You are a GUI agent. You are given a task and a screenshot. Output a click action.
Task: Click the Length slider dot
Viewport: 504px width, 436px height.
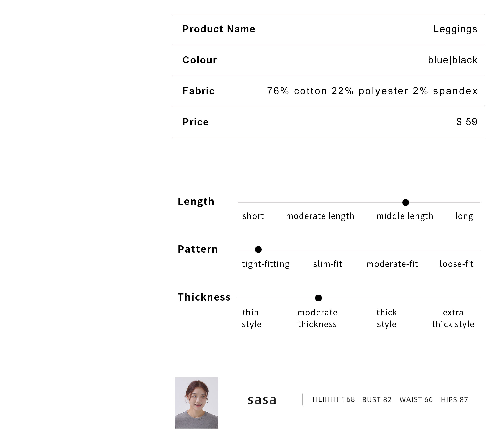click(406, 202)
